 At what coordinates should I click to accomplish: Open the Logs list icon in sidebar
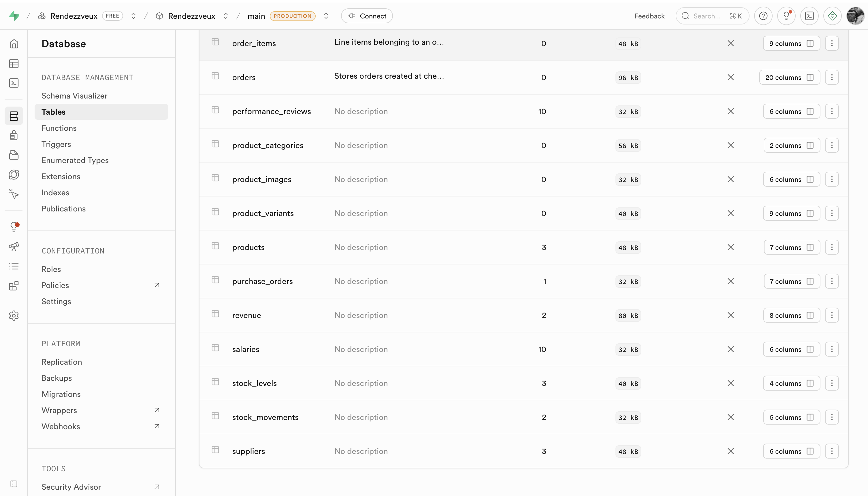tap(14, 266)
